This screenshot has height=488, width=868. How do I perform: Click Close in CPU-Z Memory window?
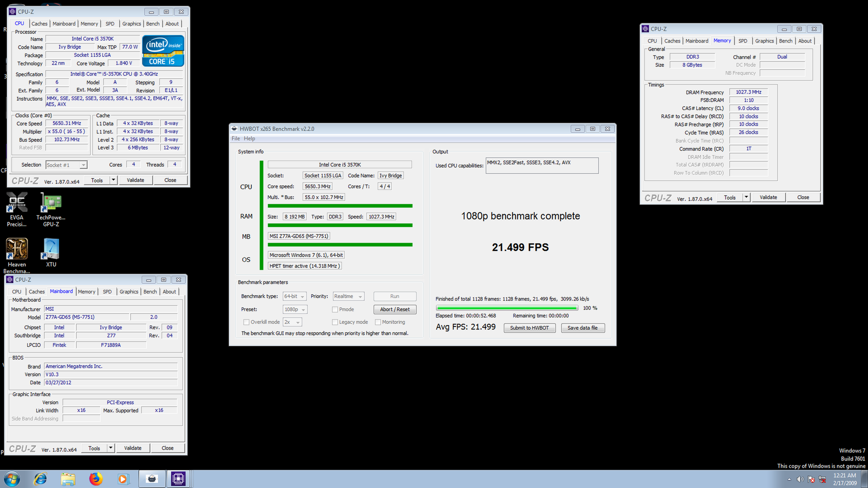(x=803, y=197)
